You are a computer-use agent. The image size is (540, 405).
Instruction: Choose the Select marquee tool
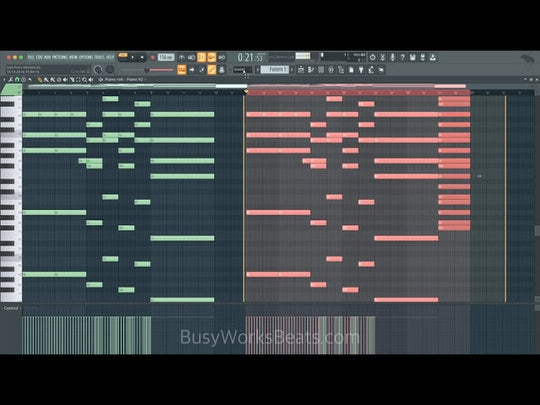78,80
